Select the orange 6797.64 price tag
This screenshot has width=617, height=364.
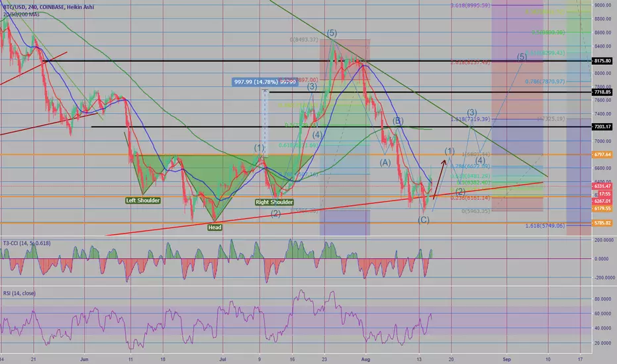coord(602,155)
